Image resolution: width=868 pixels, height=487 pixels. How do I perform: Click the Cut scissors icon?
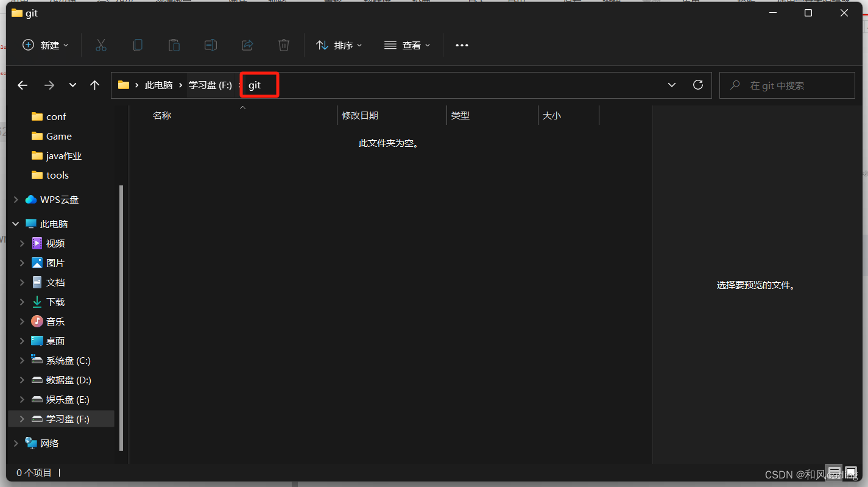tap(101, 45)
